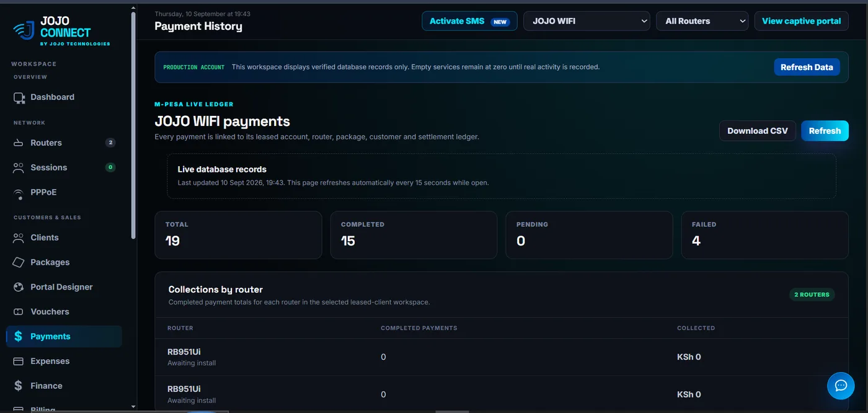The image size is (868, 413).
Task: Click the Portal Designer palette icon
Action: pyautogui.click(x=19, y=287)
